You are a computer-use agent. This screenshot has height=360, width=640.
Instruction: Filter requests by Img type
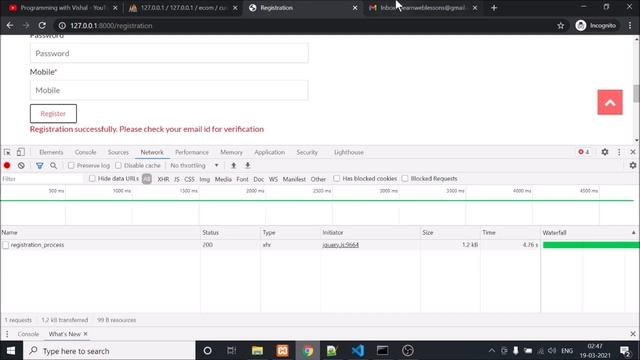click(204, 179)
